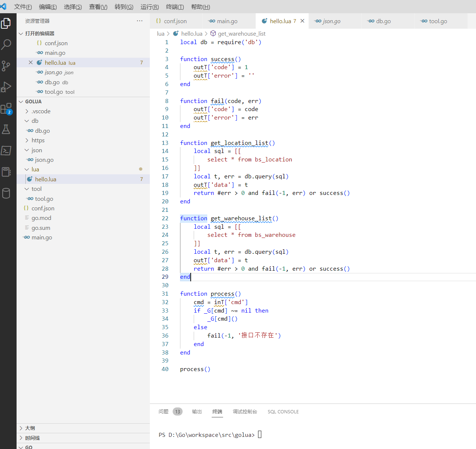Collapse the lua folder

[27, 169]
